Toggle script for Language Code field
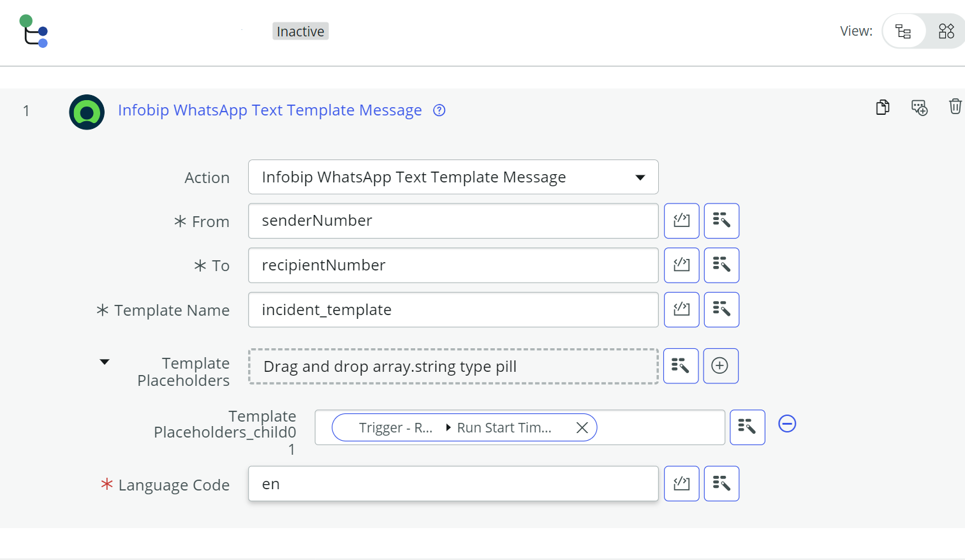The width and height of the screenshot is (965, 560). tap(682, 483)
